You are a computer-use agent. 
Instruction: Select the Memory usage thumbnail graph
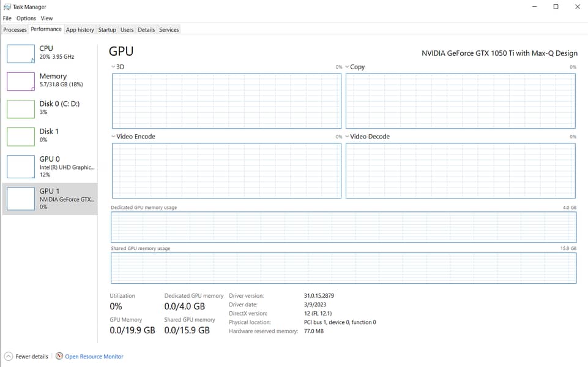click(21, 81)
